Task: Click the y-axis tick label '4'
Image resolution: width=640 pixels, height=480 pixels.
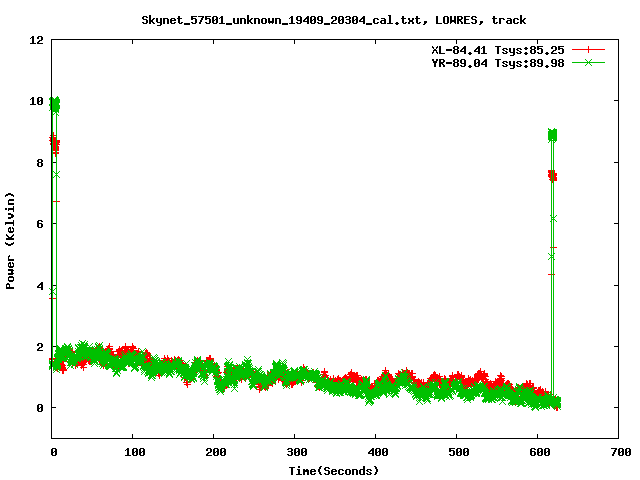Action: [40, 286]
